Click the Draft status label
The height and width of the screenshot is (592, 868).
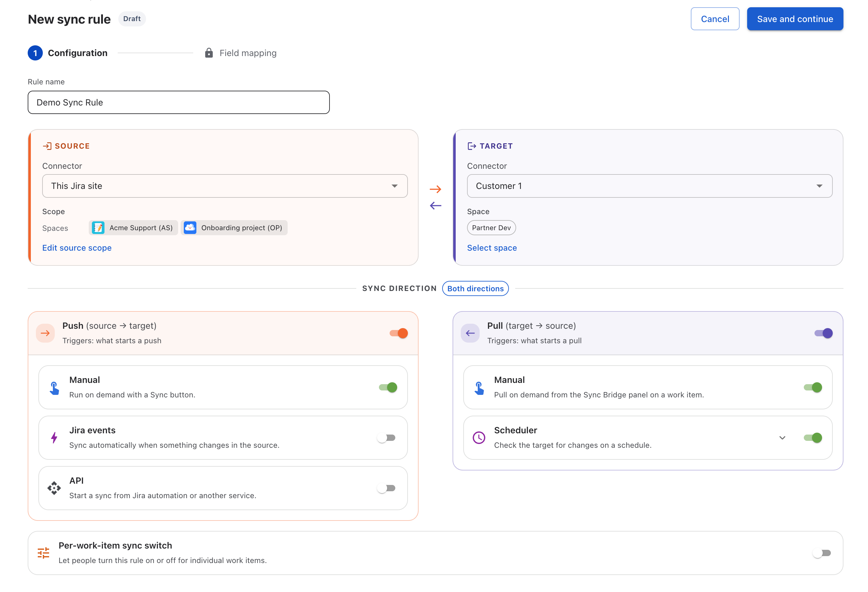click(132, 19)
